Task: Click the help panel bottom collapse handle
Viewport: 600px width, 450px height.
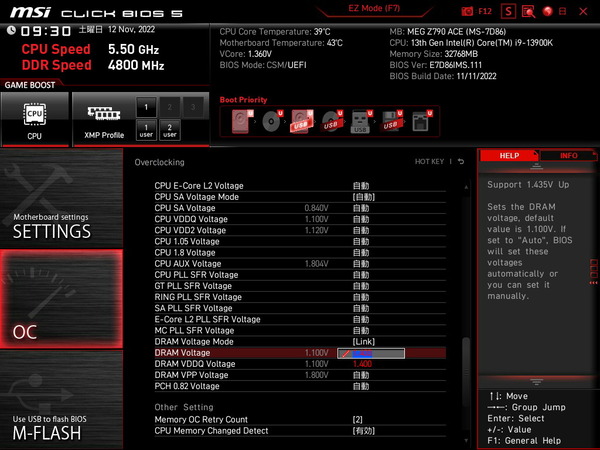Action: tap(536, 382)
